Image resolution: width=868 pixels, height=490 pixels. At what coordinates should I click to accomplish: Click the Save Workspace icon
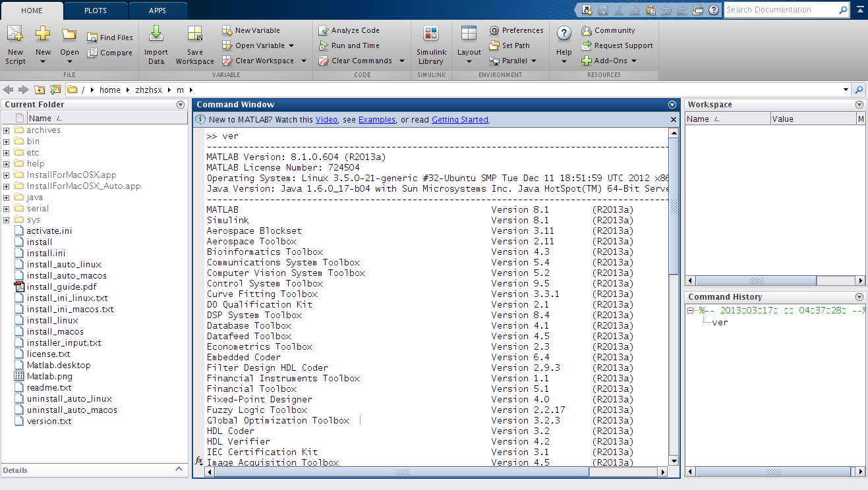coord(194,34)
